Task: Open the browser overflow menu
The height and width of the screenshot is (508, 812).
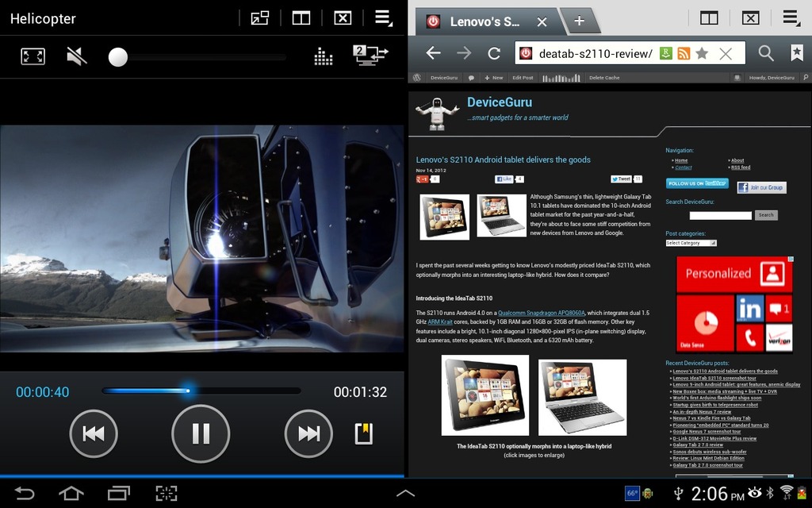Action: pos(791,18)
